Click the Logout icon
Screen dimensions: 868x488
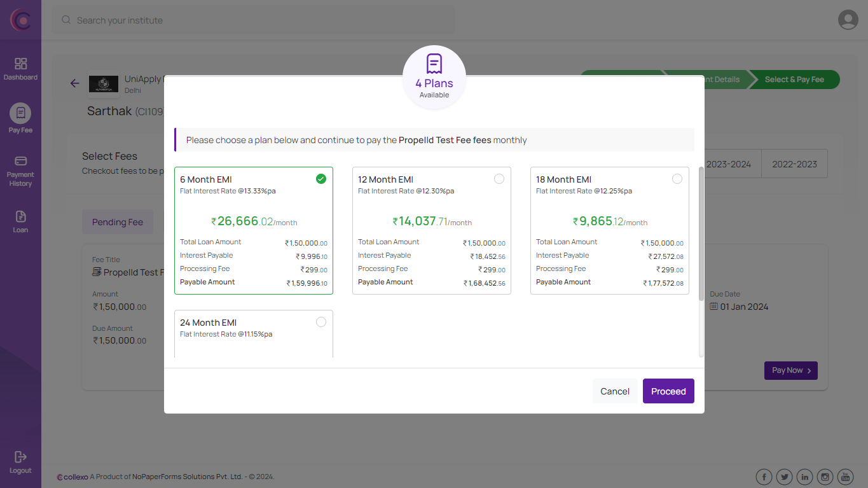(20, 461)
